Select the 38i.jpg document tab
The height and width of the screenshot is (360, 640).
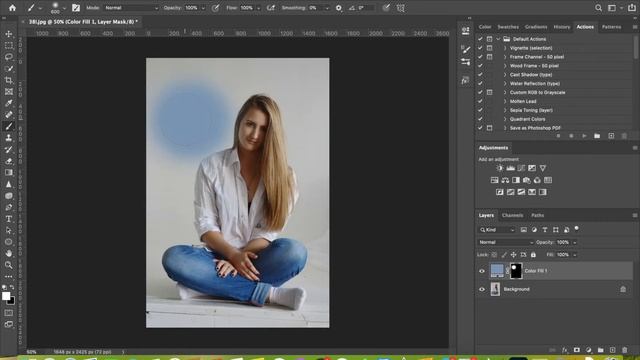(83, 22)
